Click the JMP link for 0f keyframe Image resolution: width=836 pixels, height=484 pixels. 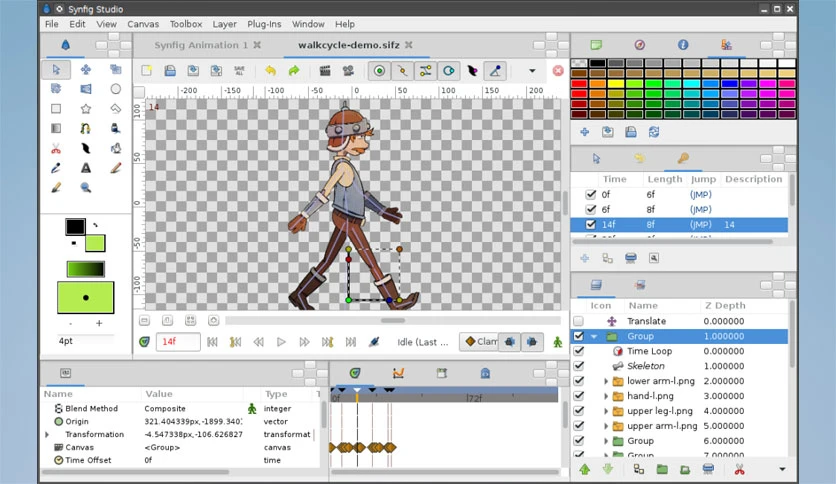tap(701, 195)
